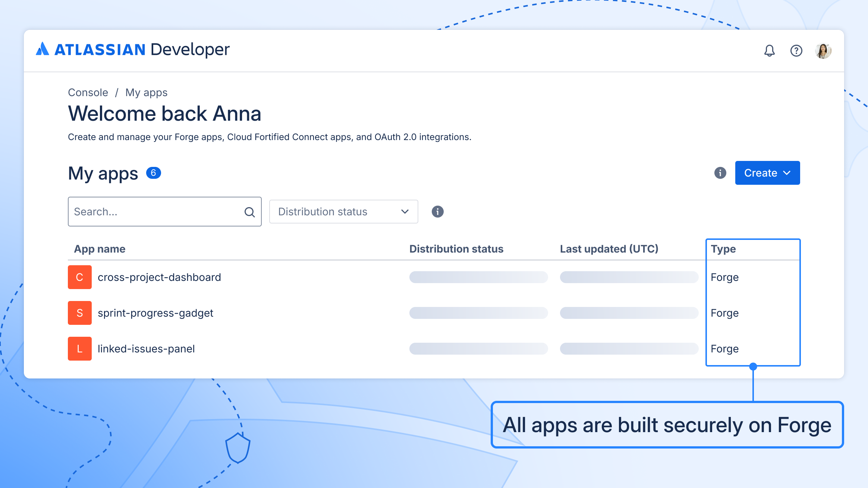Viewport: 868px width, 488px height.
Task: Select the sprint-progress-gadget app icon
Action: 79,313
